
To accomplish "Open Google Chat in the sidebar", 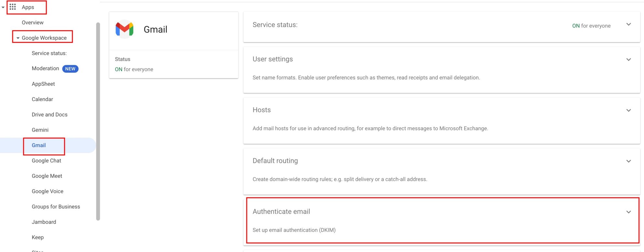I will point(47,161).
